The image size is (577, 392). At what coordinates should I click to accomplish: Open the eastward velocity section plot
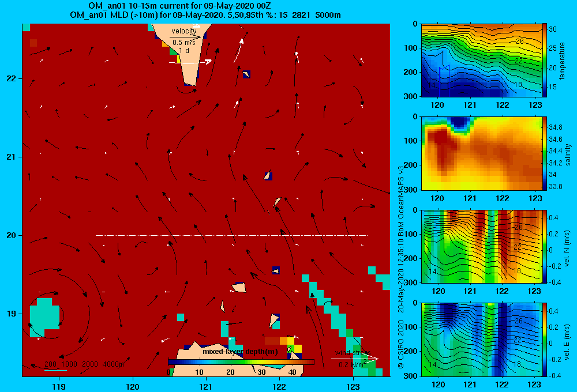[481, 340]
